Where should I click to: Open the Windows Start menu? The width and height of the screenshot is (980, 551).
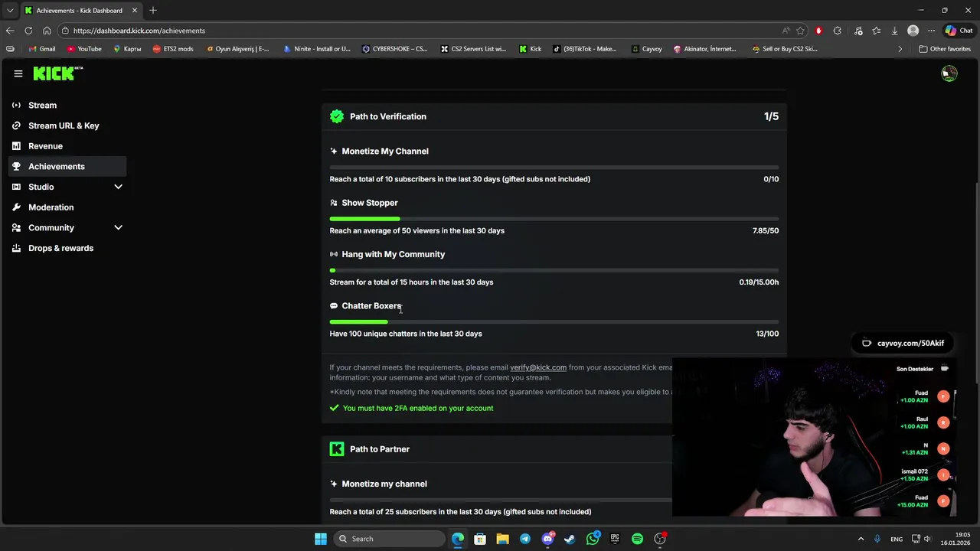click(321, 539)
